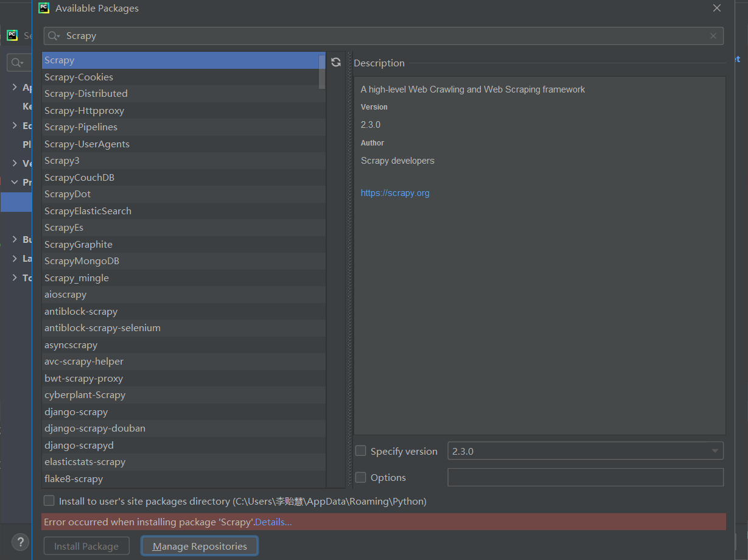748x560 pixels.
Task: Enable the Options checkbox
Action: (361, 477)
